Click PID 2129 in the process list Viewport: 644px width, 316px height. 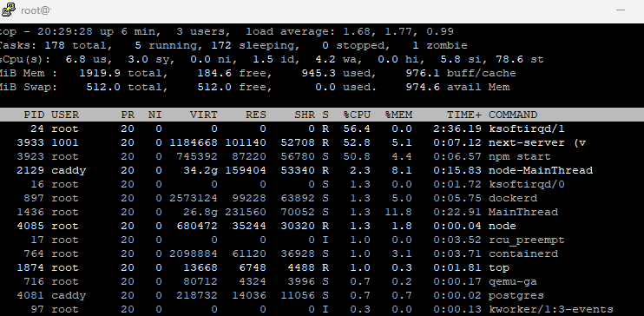click(x=30, y=170)
